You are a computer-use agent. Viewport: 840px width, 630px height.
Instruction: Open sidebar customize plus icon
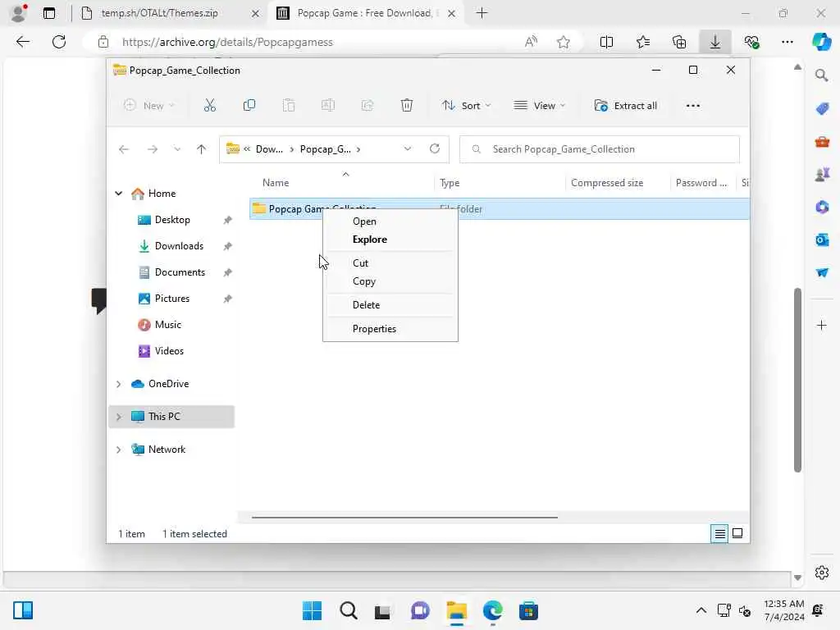822,325
